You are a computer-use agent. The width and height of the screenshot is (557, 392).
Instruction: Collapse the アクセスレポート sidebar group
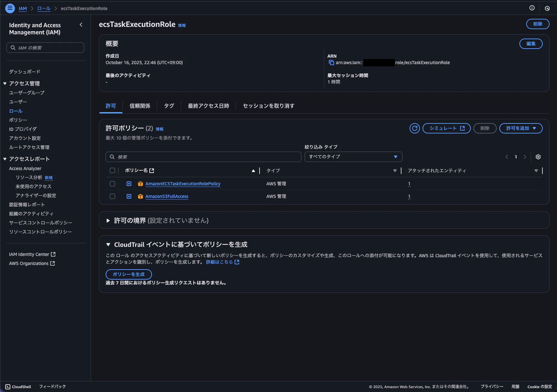click(x=5, y=159)
